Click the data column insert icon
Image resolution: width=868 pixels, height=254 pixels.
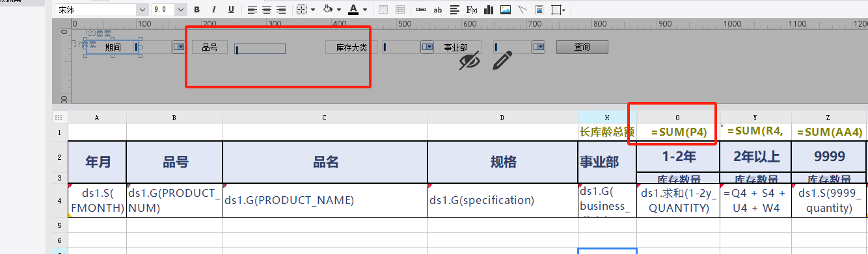421,10
